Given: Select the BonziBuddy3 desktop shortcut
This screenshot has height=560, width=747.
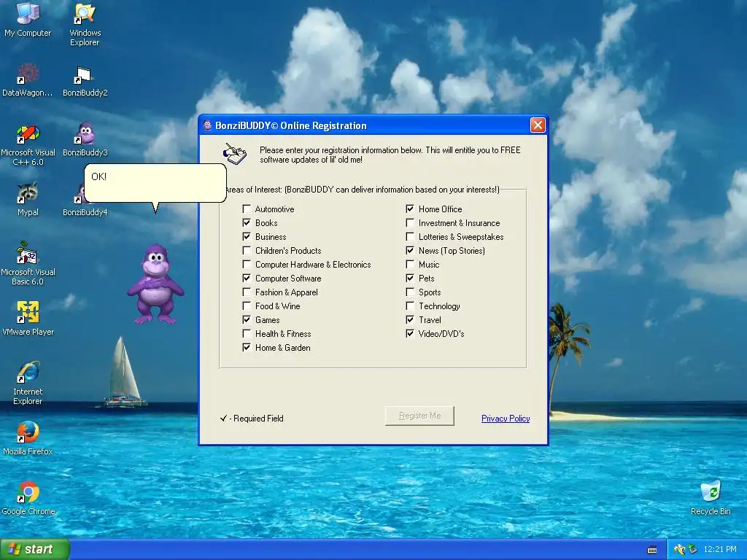Looking at the screenshot, I should 85,139.
